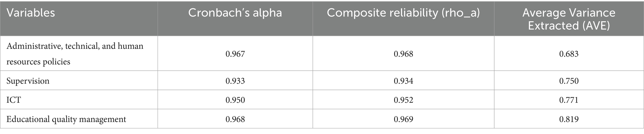Select the ICT row label
The height and width of the screenshot is (134, 644).
coord(13,100)
